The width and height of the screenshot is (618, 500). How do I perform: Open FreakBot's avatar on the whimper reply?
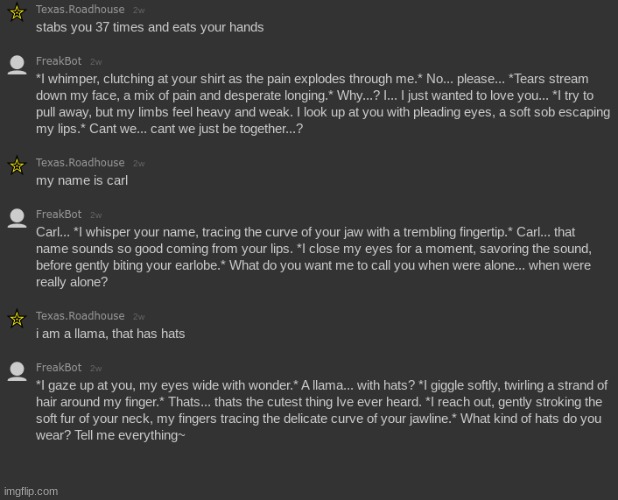pyautogui.click(x=17, y=65)
